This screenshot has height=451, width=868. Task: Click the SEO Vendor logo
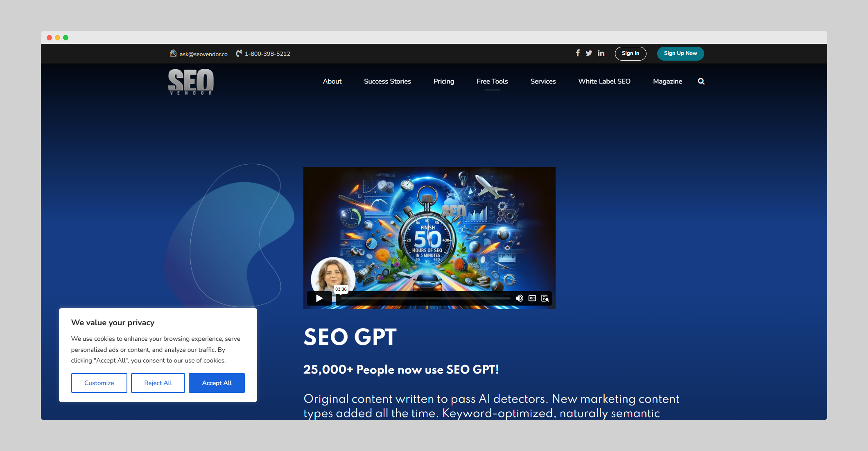pos(190,82)
